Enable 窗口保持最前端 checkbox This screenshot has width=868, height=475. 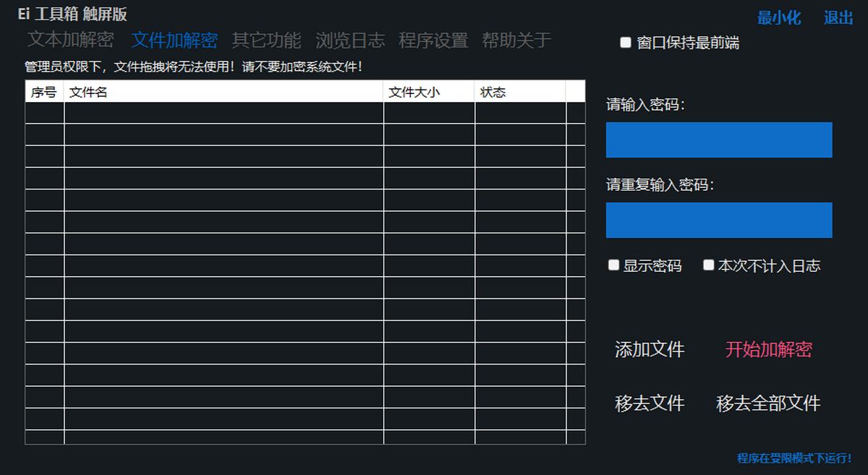pyautogui.click(x=626, y=43)
